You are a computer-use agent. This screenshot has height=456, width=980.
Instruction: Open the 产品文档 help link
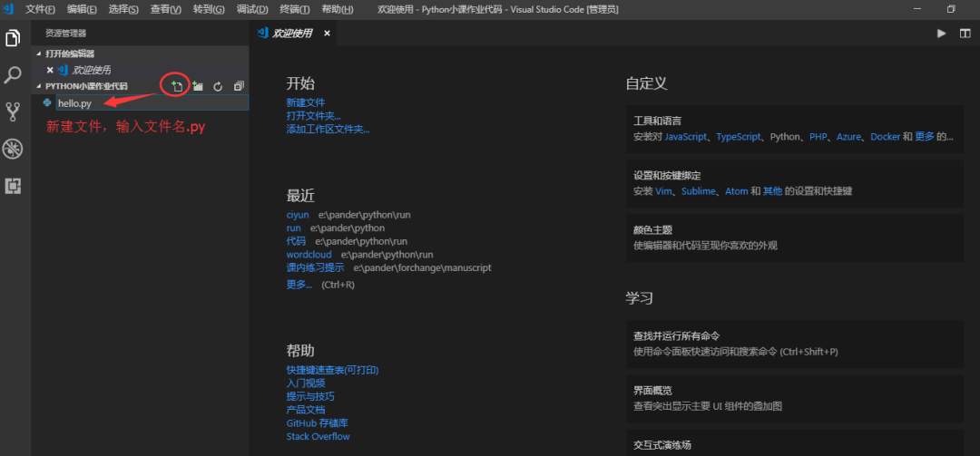click(x=306, y=410)
